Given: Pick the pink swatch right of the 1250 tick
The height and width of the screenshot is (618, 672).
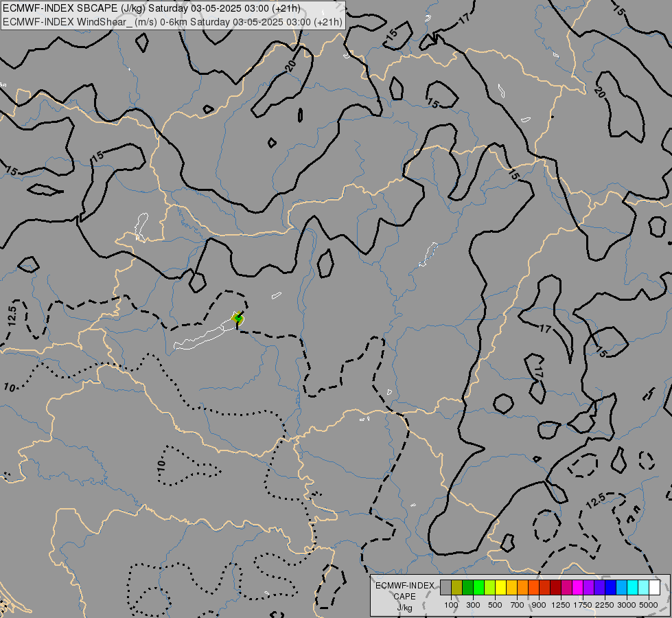Looking at the screenshot, I should coord(566,588).
